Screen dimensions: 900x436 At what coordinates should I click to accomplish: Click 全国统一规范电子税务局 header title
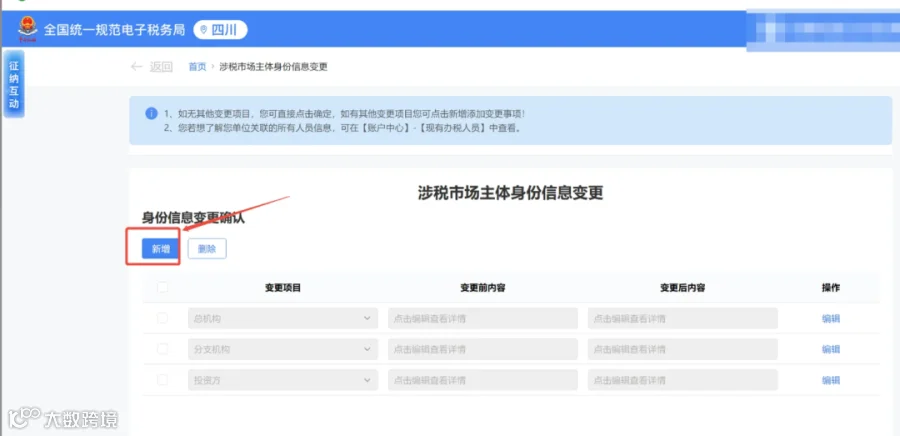[x=115, y=30]
